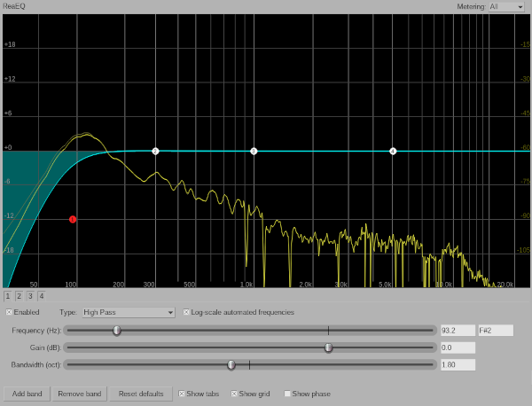Toggle the Enabled checkbox
The width and height of the screenshot is (532, 406).
[x=10, y=312]
